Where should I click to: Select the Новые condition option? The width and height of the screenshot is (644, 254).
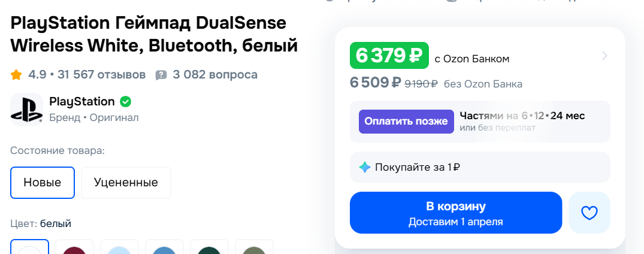pos(43,183)
